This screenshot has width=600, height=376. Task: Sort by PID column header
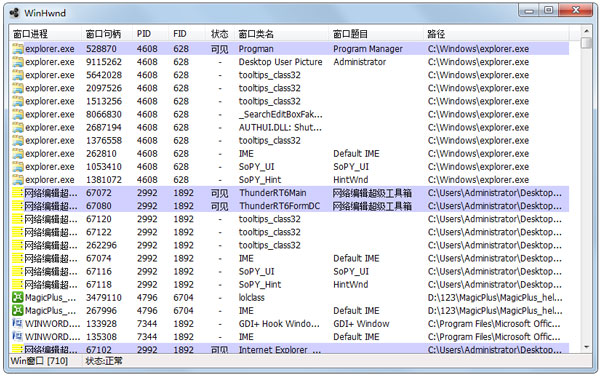(150, 34)
